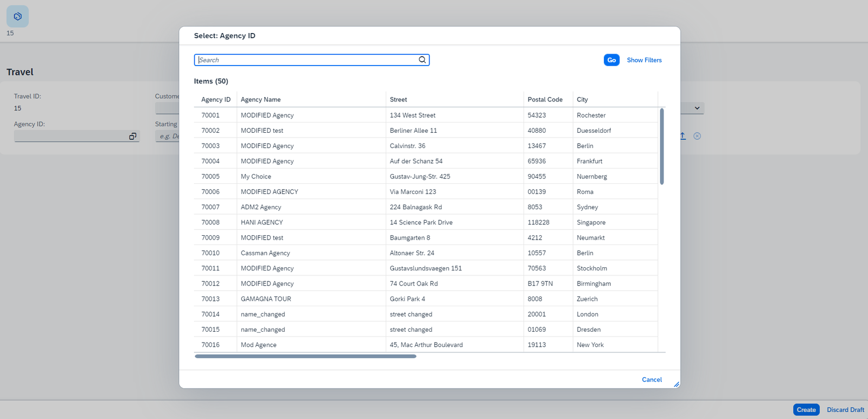Expand the dropdown arrow behind the dialog
The width and height of the screenshot is (868, 419).
(697, 108)
